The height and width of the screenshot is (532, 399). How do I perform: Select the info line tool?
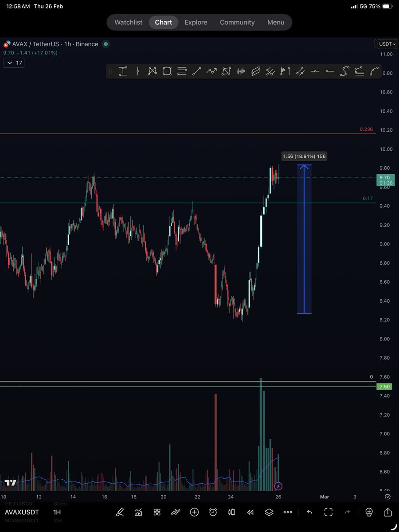(x=300, y=71)
